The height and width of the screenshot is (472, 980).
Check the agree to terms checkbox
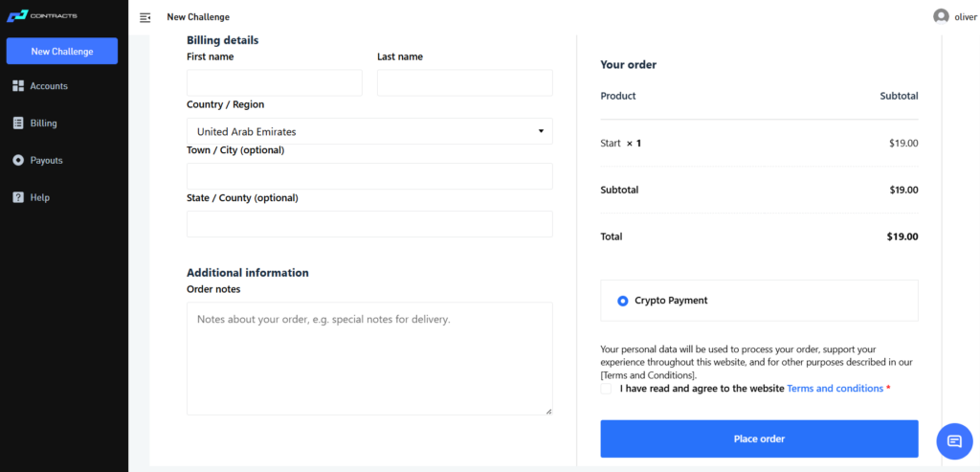pyautogui.click(x=606, y=389)
